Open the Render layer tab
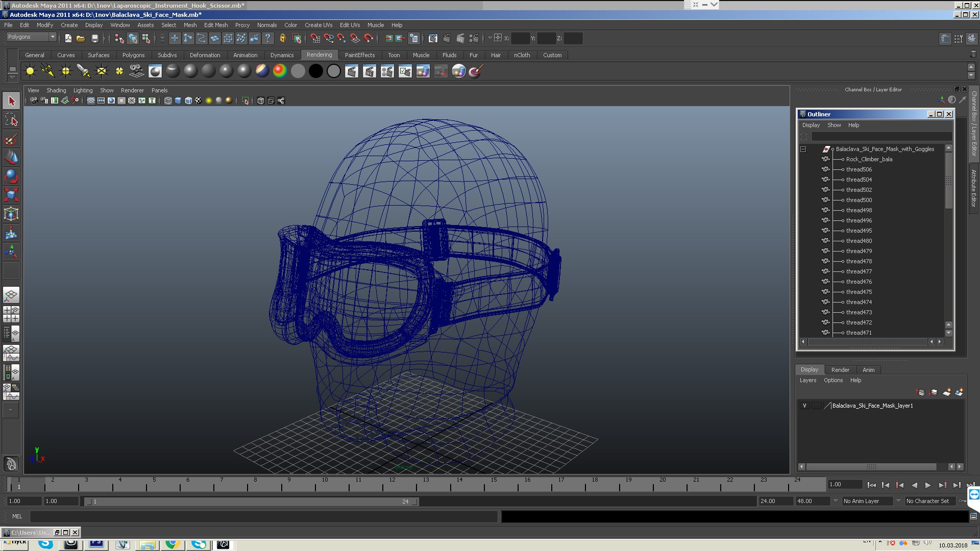This screenshot has height=551, width=980. [x=840, y=370]
